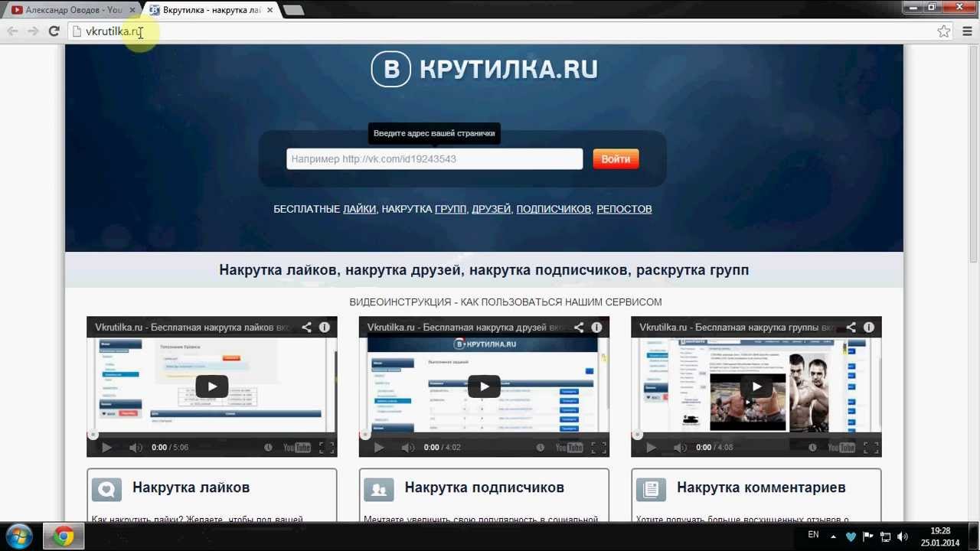Click the red Войти button
The image size is (980, 551).
click(616, 159)
